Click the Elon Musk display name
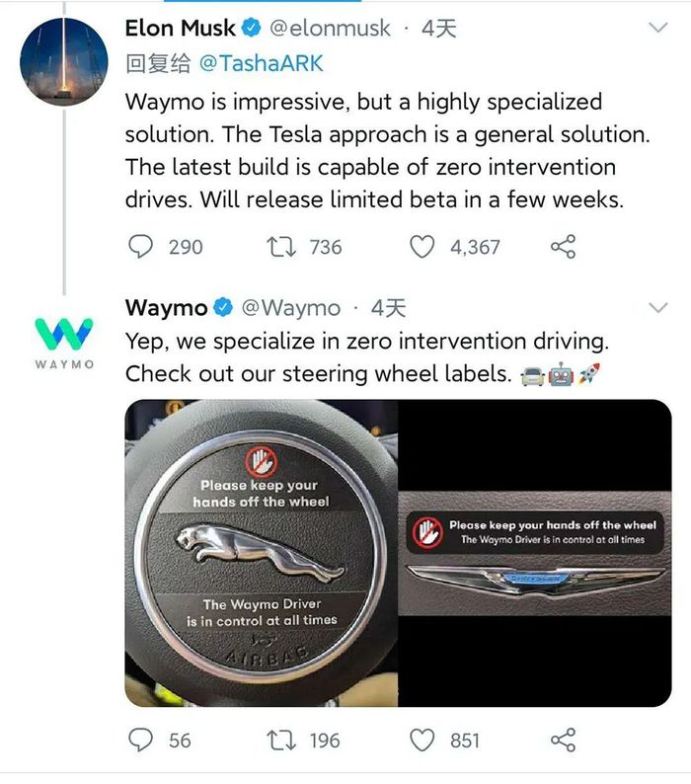Screen dimensions: 691x784 click(x=180, y=28)
